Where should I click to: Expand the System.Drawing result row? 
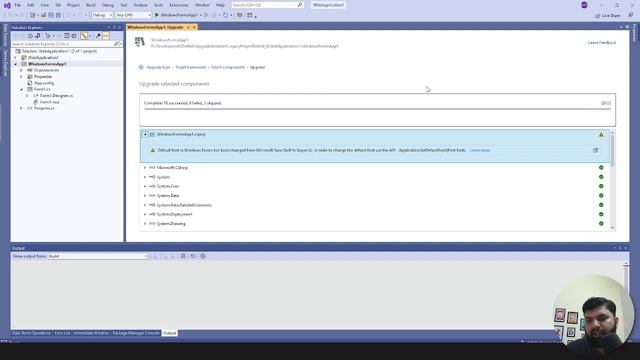pyautogui.click(x=145, y=224)
